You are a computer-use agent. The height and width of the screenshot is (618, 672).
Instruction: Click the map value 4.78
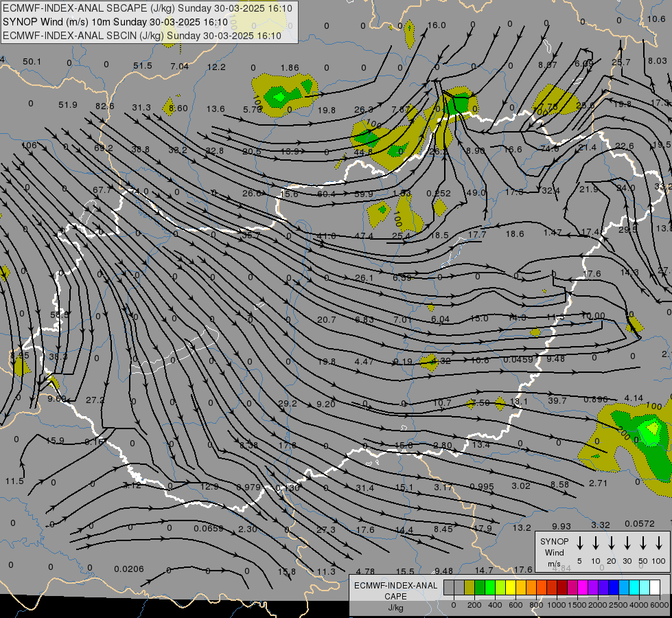[x=365, y=572]
